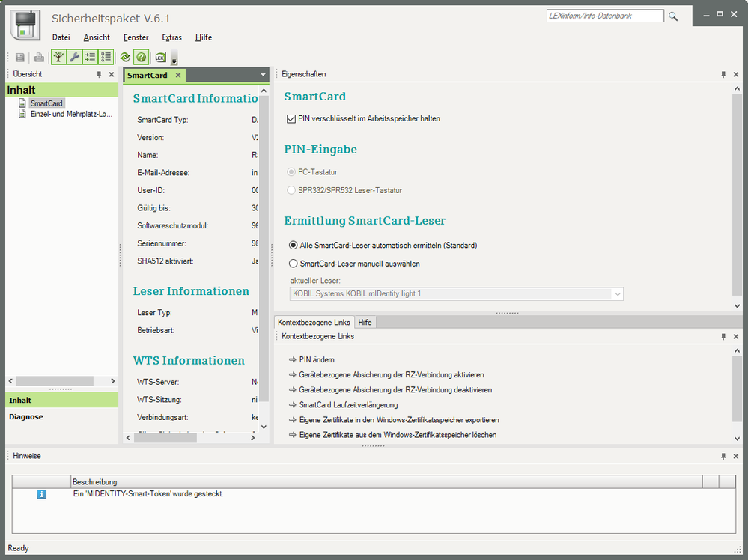The width and height of the screenshot is (748, 560).
Task: Pin the Übersicht panel
Action: [100, 74]
